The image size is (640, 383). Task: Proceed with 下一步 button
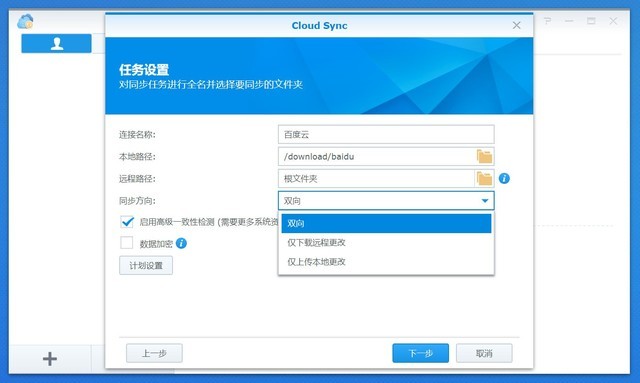(x=420, y=353)
